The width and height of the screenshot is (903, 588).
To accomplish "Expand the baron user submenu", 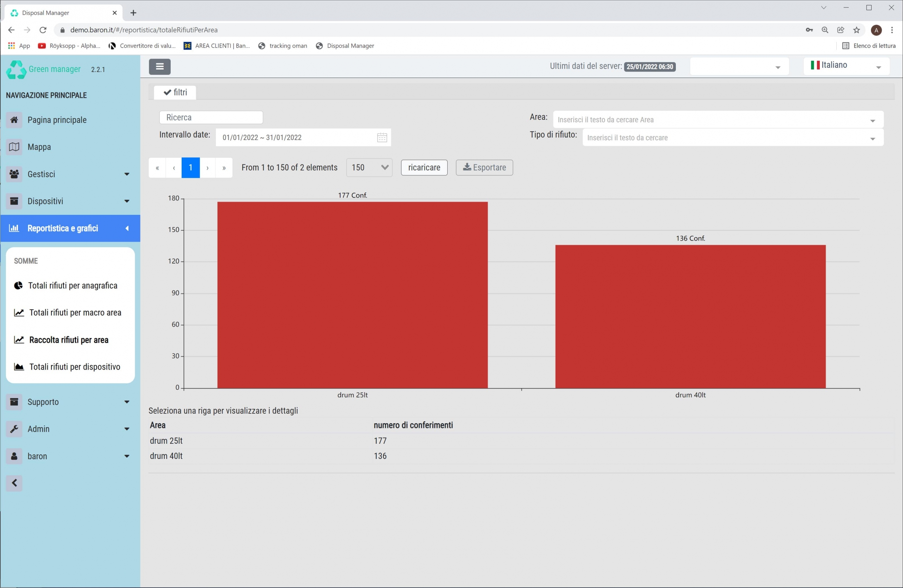I will 127,456.
